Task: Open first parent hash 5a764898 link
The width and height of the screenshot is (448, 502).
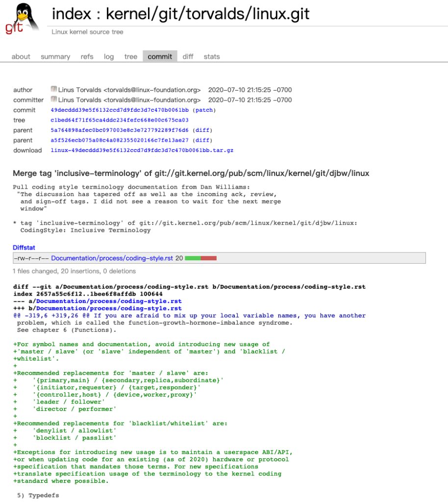Action: [120, 130]
